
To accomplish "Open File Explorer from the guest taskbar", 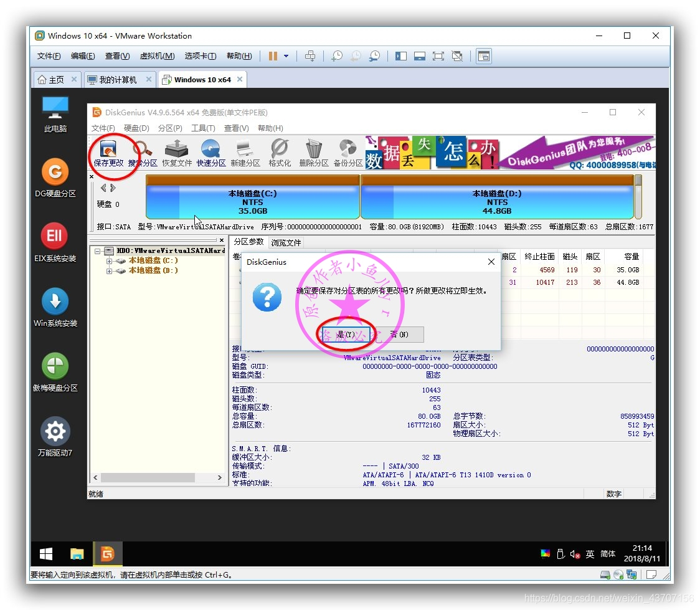I will pos(77,554).
